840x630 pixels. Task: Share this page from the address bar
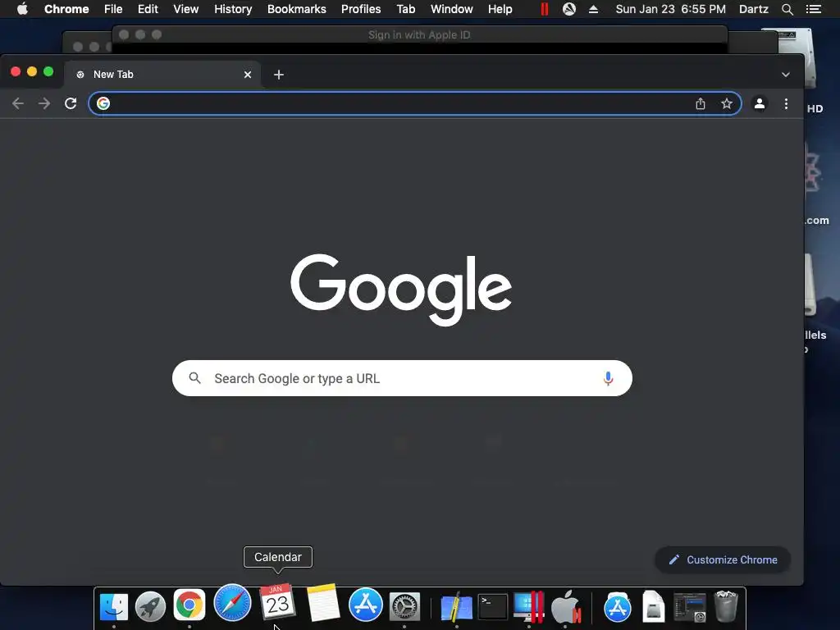coord(701,103)
